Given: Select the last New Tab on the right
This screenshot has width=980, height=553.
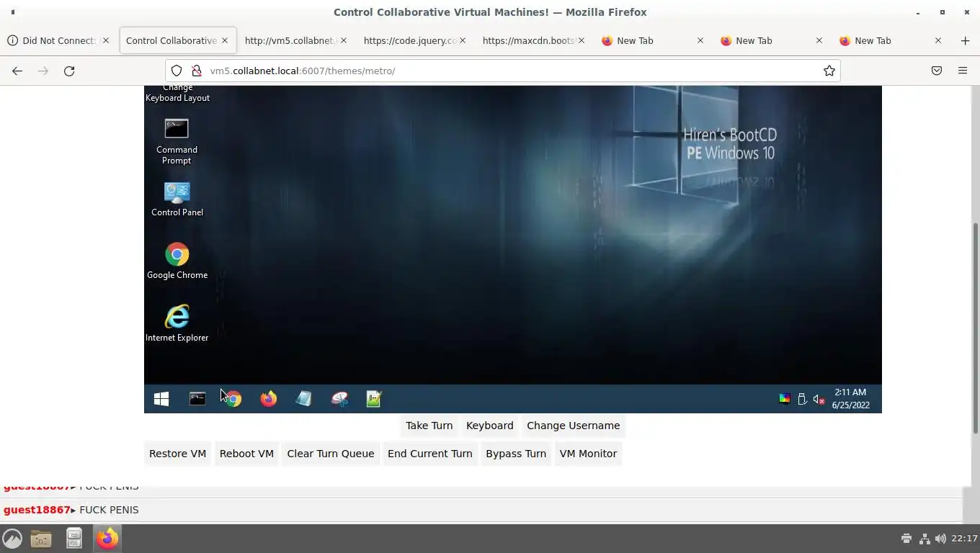Looking at the screenshot, I should point(890,40).
